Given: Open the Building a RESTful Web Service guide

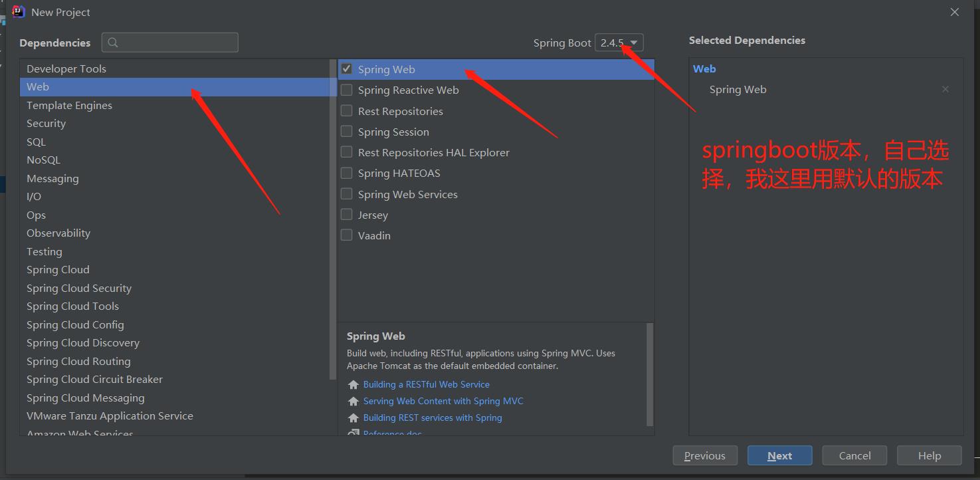Looking at the screenshot, I should coord(427,384).
